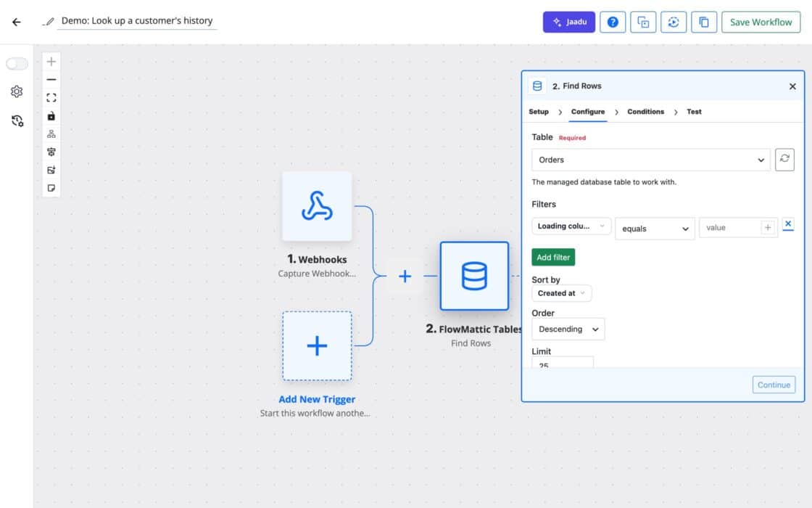Viewport: 812px width, 508px height.
Task: Click the duplicate workflow icon
Action: pyautogui.click(x=704, y=22)
